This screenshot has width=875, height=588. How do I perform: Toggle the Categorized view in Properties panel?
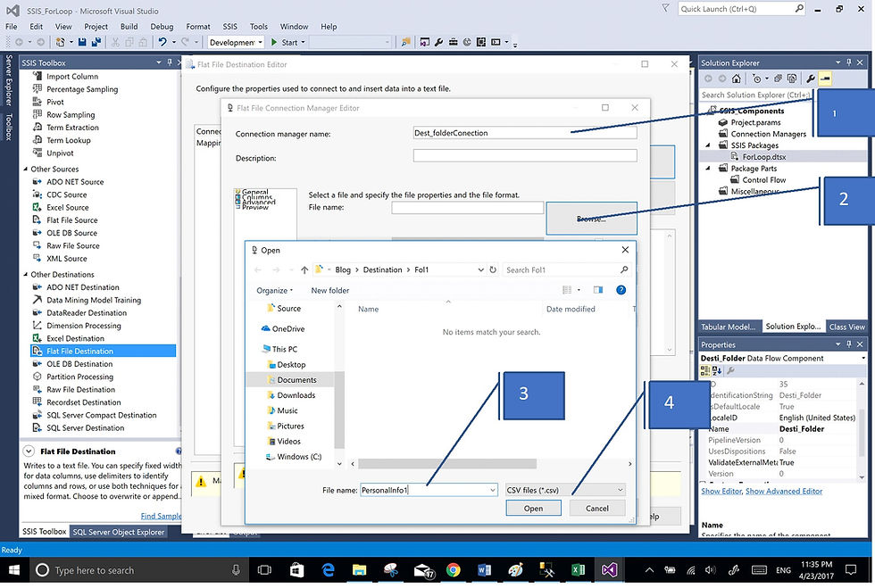click(705, 370)
